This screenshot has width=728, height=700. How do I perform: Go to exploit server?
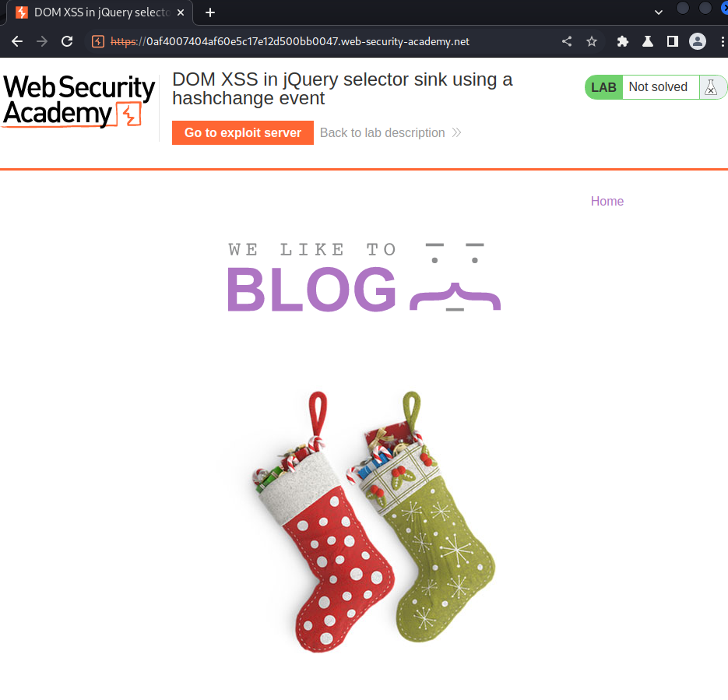tap(243, 132)
